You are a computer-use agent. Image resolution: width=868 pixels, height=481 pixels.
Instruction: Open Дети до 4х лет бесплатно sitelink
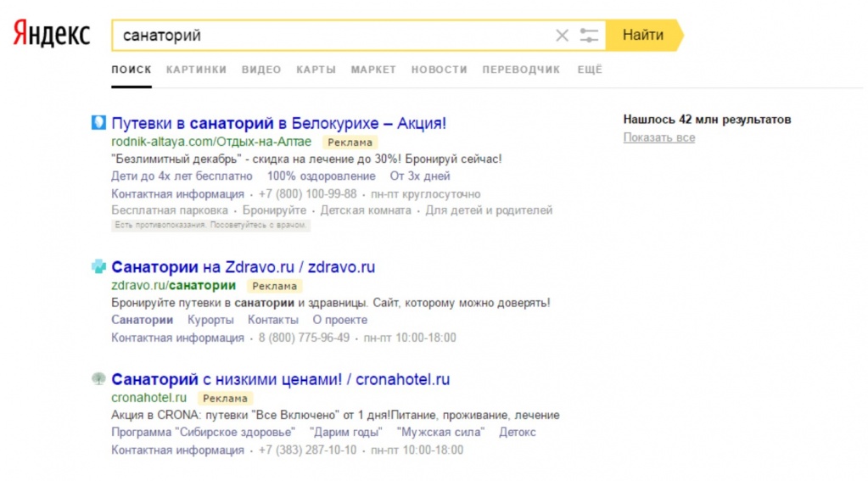click(182, 176)
